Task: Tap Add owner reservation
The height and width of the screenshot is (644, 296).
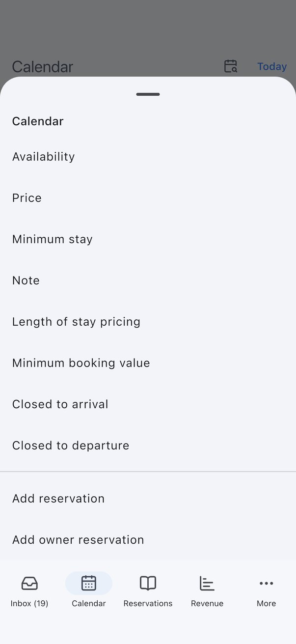Action: [x=148, y=540]
